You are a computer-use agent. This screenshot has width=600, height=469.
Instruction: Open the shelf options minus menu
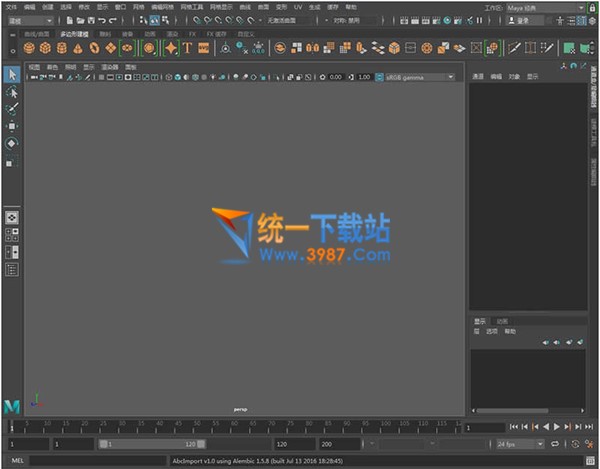point(13,35)
